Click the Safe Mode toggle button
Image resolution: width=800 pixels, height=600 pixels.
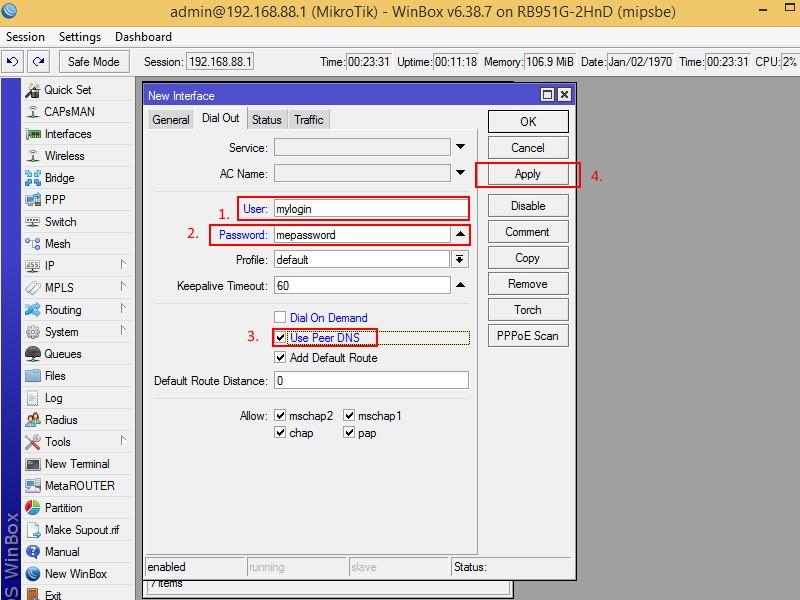tap(93, 62)
